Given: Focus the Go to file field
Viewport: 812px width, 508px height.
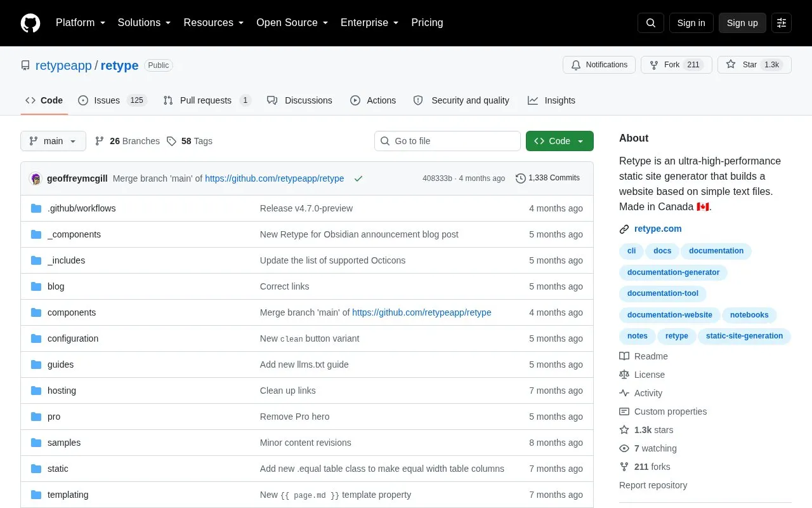Looking at the screenshot, I should 447,141.
